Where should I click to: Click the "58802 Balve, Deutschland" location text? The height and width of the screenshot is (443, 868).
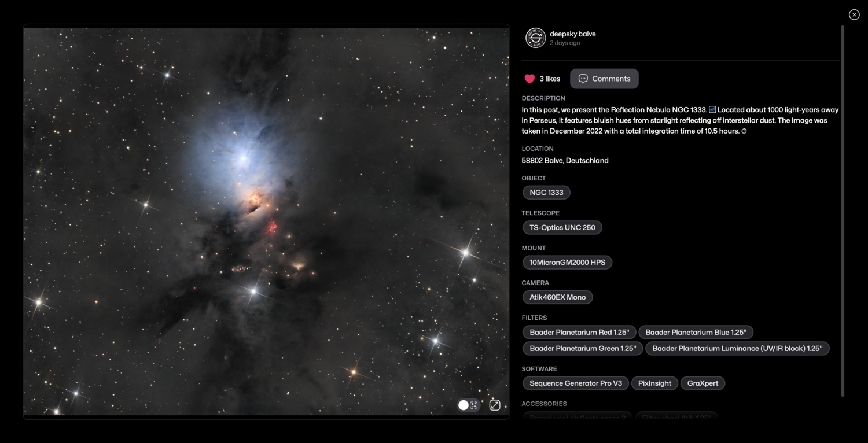[x=565, y=161]
